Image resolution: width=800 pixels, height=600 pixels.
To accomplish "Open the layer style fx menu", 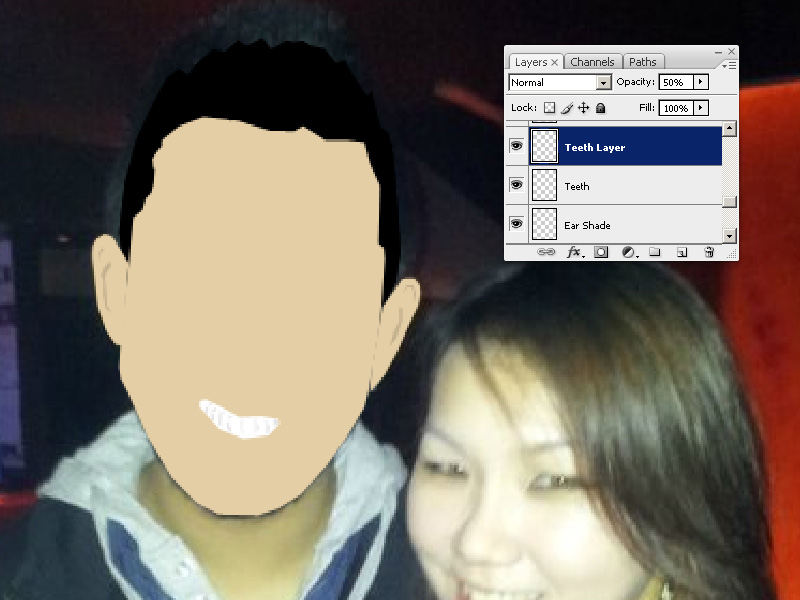I will [x=575, y=252].
